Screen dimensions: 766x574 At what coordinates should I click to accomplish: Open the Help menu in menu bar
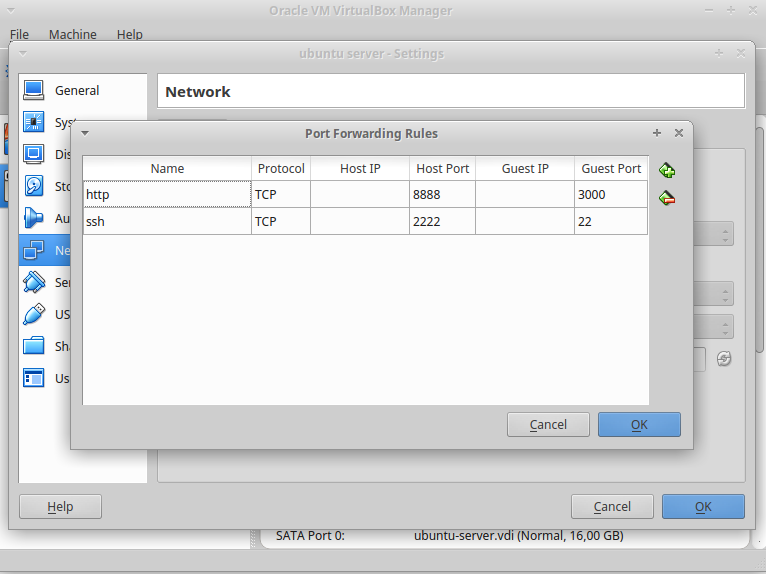130,34
